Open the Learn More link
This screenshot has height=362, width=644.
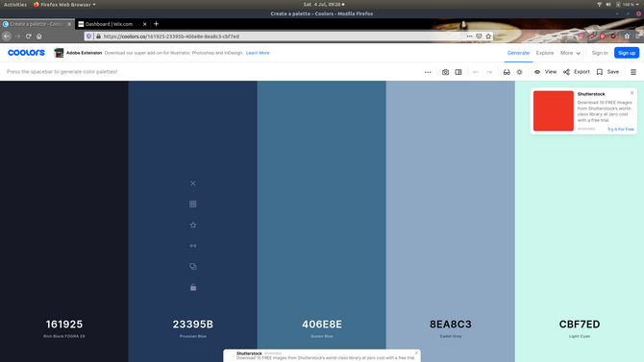click(258, 53)
